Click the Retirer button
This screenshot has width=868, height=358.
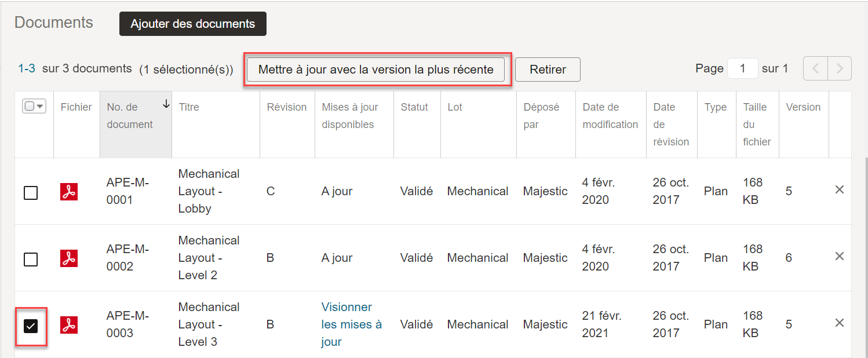pos(548,70)
